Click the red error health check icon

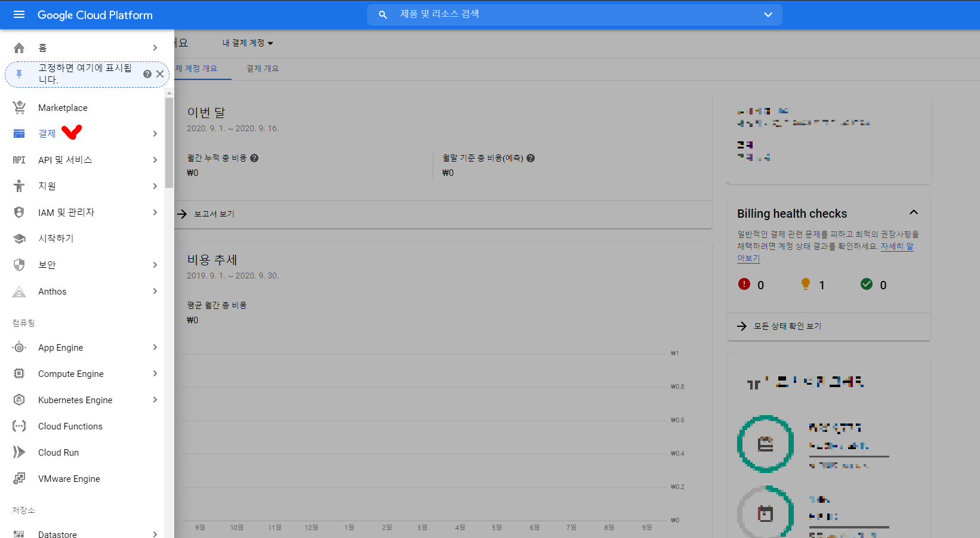(x=744, y=285)
